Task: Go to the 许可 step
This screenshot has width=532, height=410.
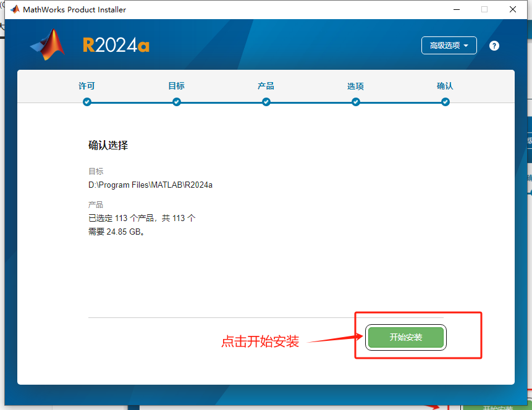Action: click(87, 86)
